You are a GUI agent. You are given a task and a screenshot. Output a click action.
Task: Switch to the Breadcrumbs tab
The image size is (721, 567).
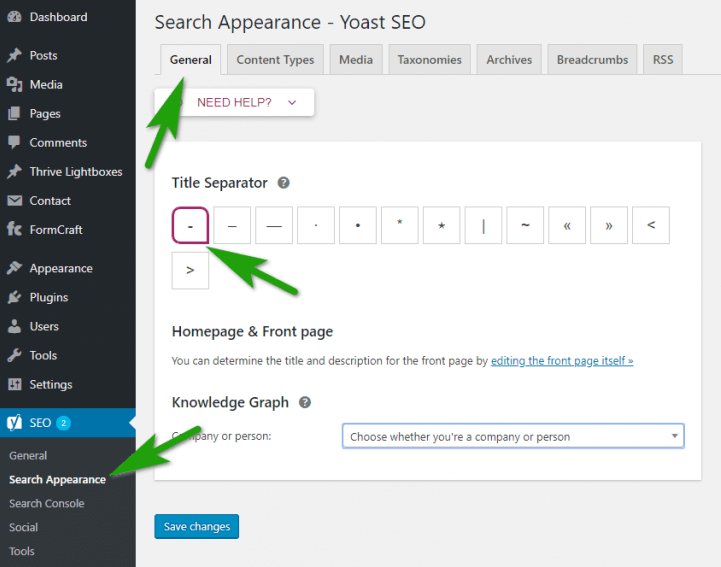click(x=592, y=60)
